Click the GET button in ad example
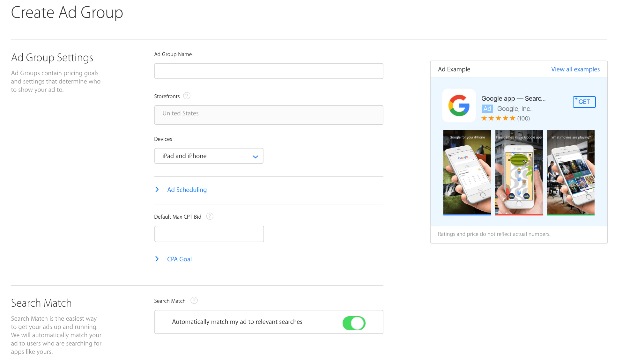 click(584, 102)
